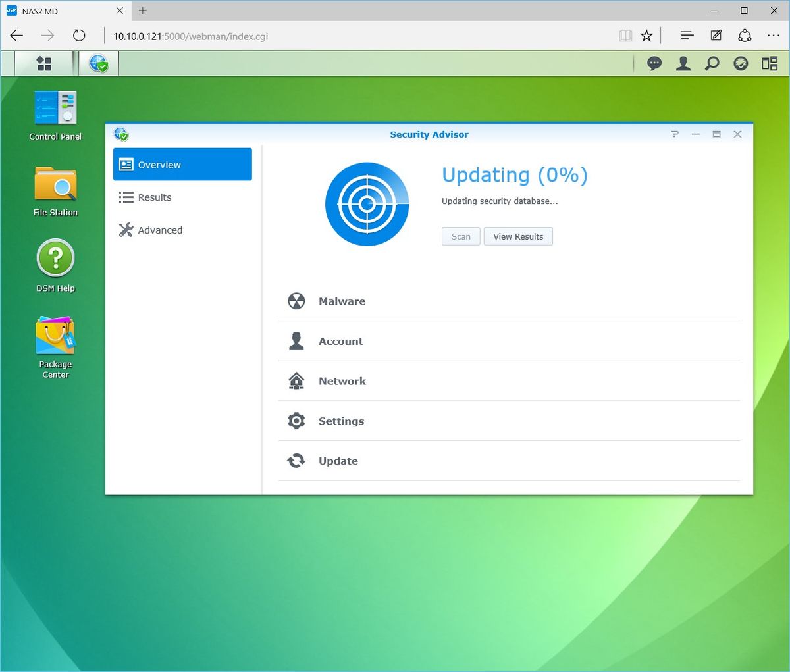Viewport: 790px width, 672px height.
Task: Select the NAS2.MD browser tab
Action: (65, 11)
